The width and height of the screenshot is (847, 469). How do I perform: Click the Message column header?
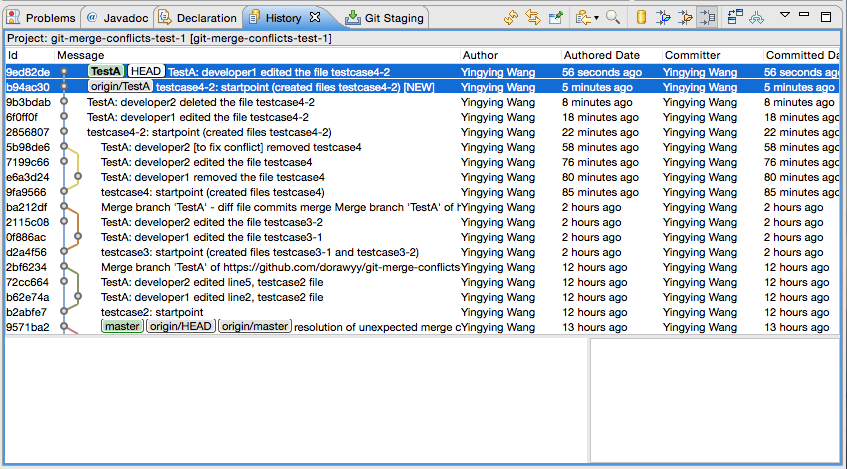coord(257,55)
